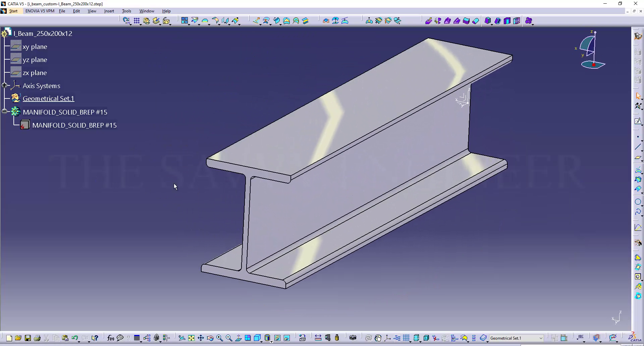Click the Undo arrow icon
644x346 pixels.
[x=74, y=338]
